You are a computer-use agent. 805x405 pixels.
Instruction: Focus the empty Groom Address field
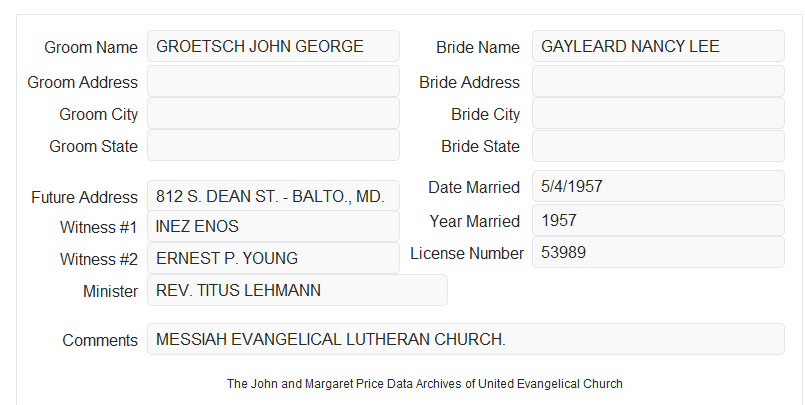pos(273,81)
